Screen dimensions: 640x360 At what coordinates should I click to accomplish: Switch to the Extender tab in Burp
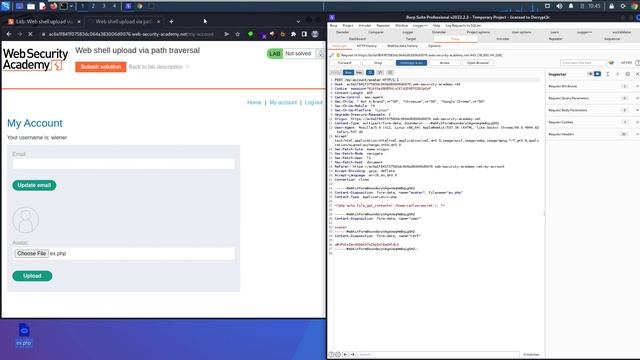pos(439,32)
